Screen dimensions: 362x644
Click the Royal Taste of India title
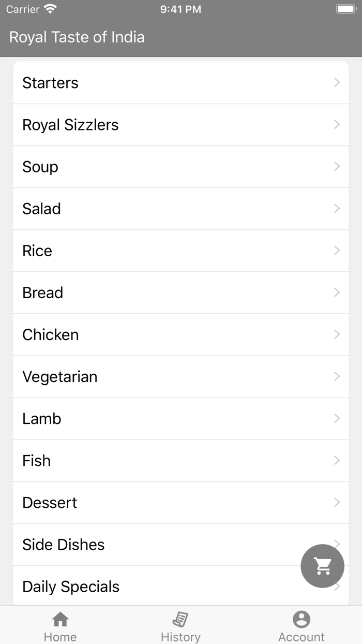77,37
